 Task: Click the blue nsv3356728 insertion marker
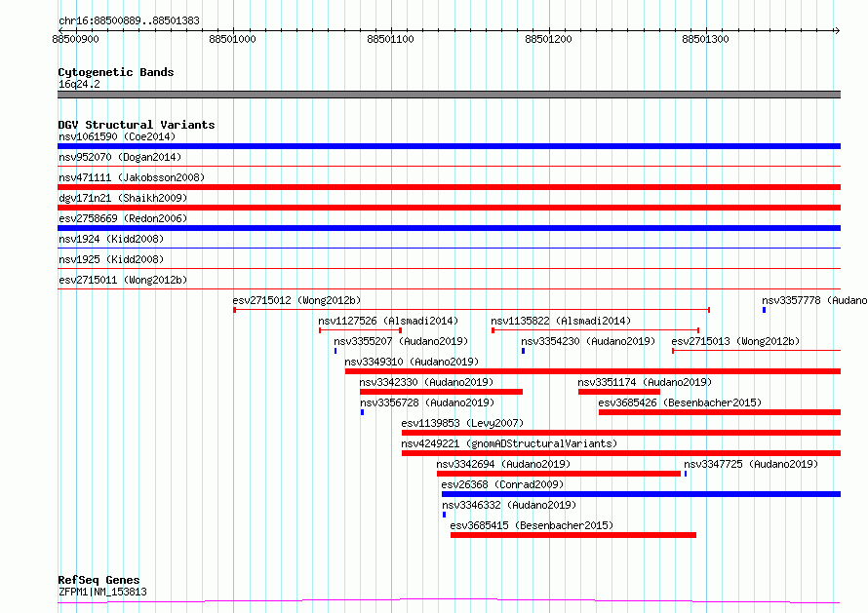(362, 412)
